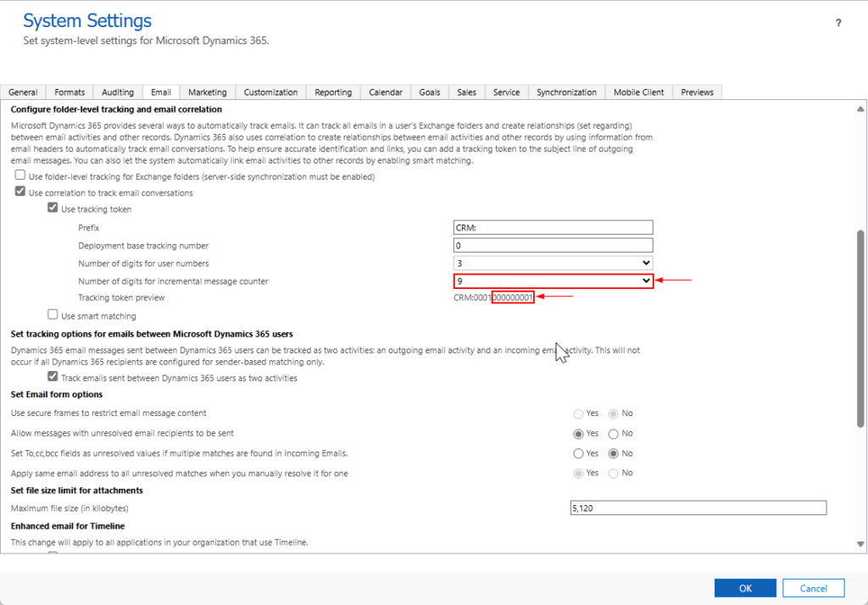The width and height of the screenshot is (868, 605).
Task: Click the OK button
Action: click(x=744, y=587)
